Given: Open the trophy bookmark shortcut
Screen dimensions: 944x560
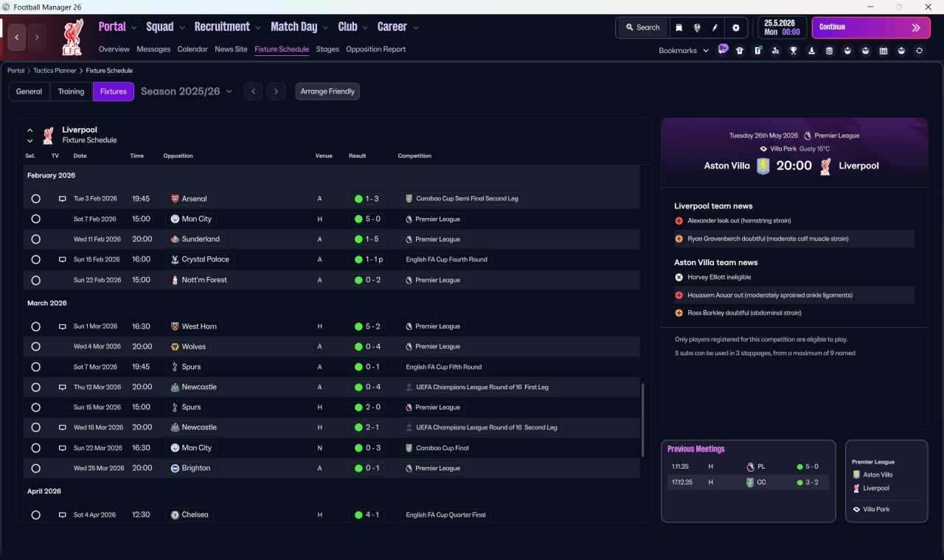Looking at the screenshot, I should tap(794, 51).
